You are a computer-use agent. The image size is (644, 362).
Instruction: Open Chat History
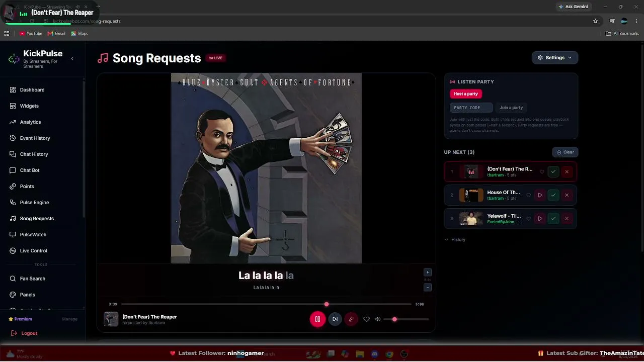click(34, 154)
